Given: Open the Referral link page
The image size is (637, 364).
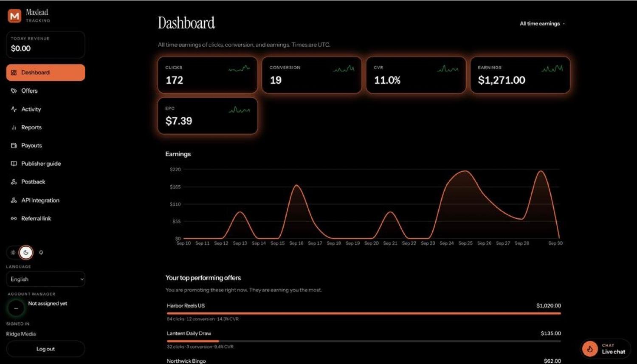Looking at the screenshot, I should pyautogui.click(x=45, y=218).
